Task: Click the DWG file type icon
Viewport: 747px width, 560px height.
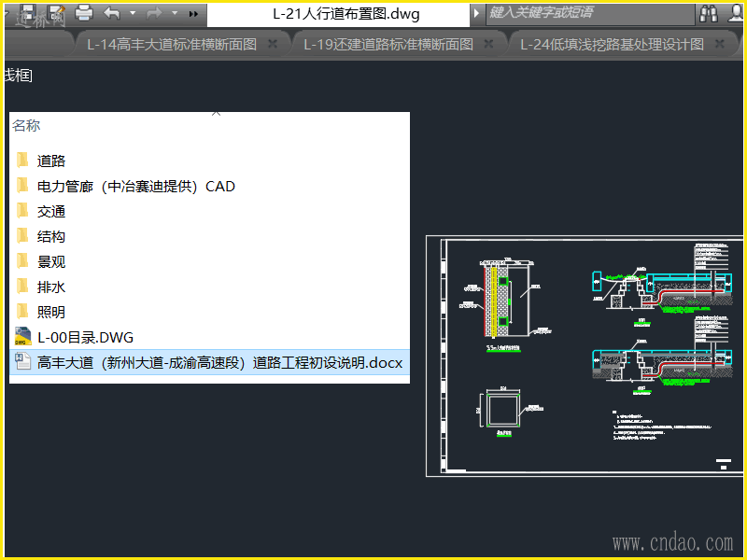Action: point(22,337)
